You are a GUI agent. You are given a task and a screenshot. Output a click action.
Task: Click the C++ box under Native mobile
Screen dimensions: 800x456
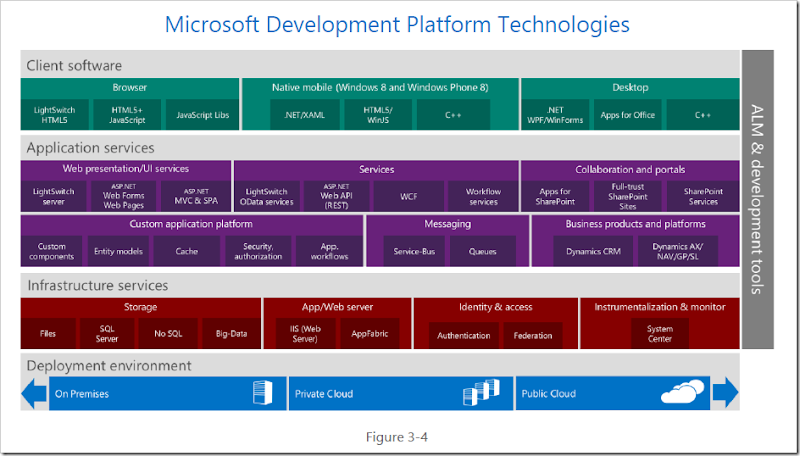pyautogui.click(x=453, y=115)
